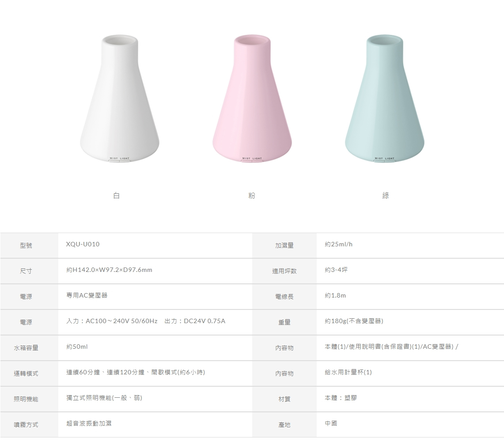Select the white humidifier product image

click(x=120, y=98)
